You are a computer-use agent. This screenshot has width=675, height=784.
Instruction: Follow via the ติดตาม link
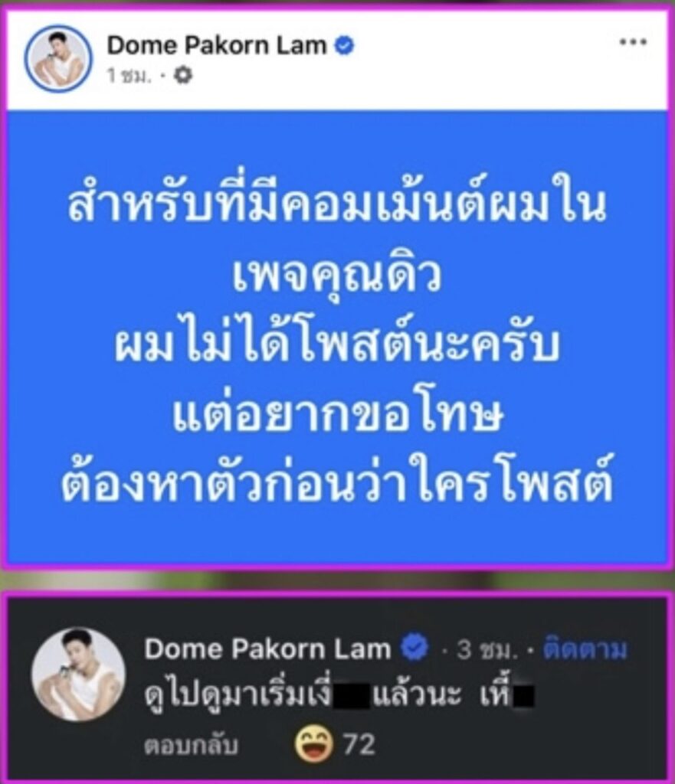(585, 649)
